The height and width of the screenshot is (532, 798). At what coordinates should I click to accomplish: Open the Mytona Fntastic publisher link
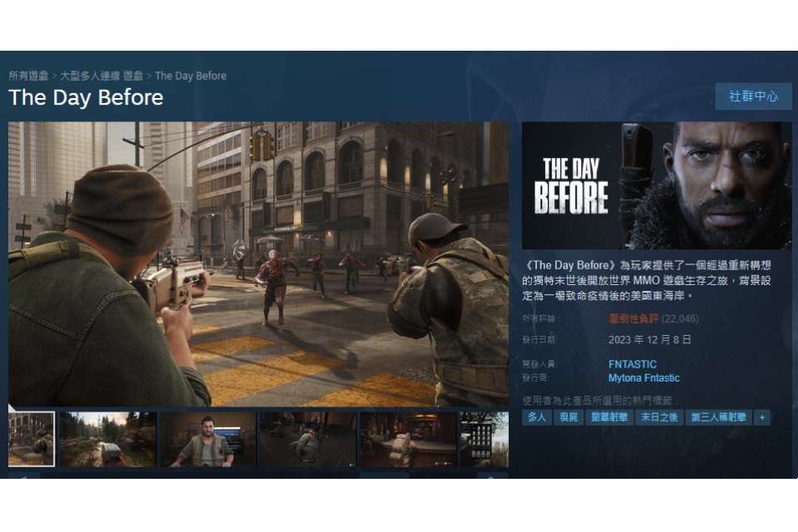click(643, 377)
